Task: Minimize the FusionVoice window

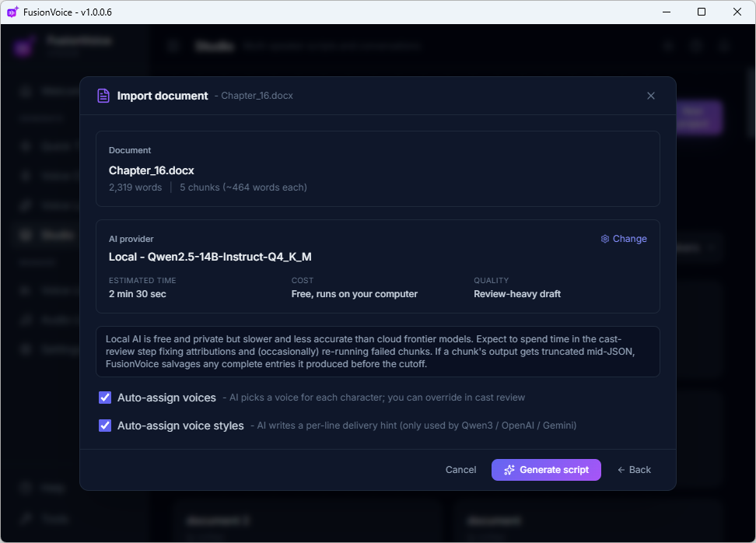Action: tap(667, 12)
